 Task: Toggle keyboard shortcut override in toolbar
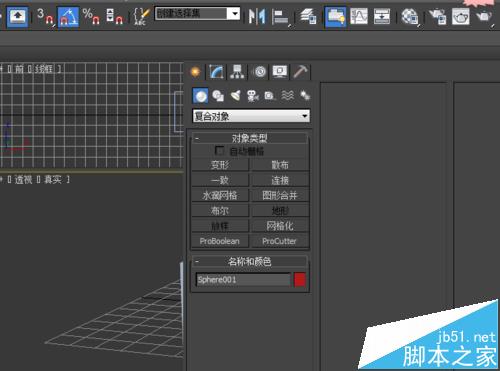pos(18,16)
